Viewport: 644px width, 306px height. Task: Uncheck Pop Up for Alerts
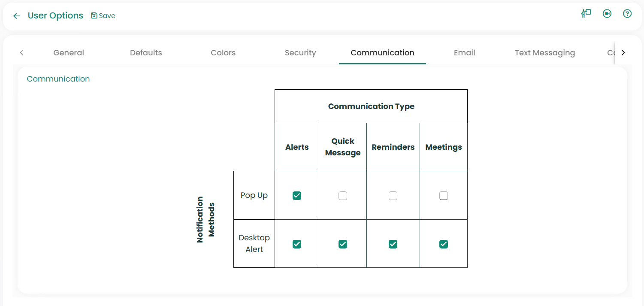(297, 196)
